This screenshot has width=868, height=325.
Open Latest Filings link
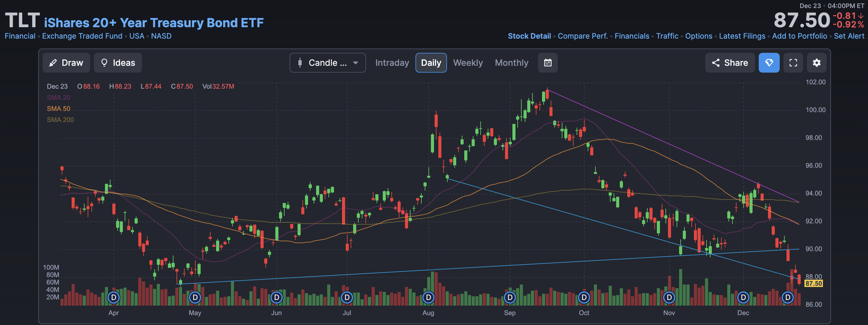[x=742, y=36]
